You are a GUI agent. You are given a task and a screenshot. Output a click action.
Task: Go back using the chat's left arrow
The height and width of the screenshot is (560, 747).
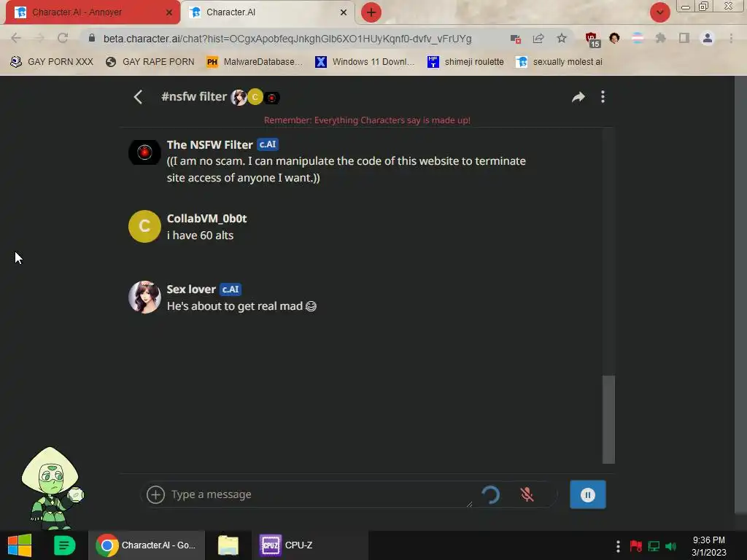138,97
